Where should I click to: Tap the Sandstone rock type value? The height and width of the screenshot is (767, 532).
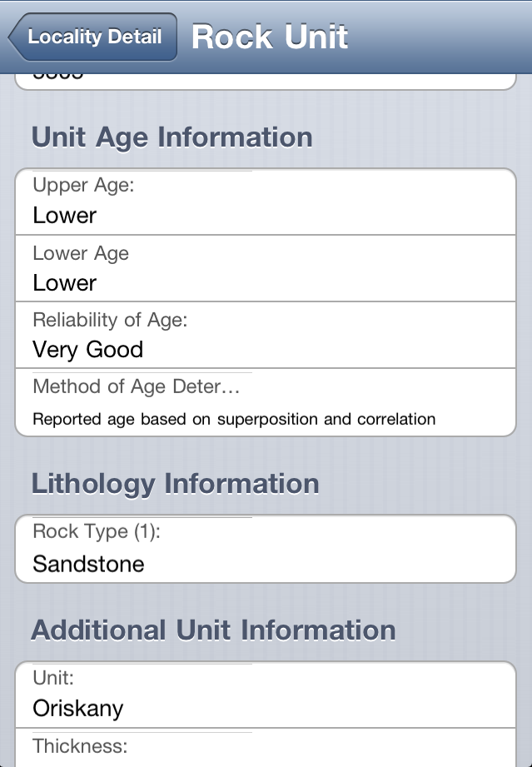coord(88,564)
